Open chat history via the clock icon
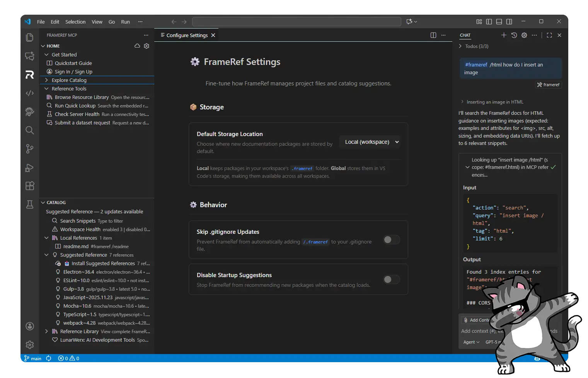The image size is (588, 378). [x=514, y=35]
